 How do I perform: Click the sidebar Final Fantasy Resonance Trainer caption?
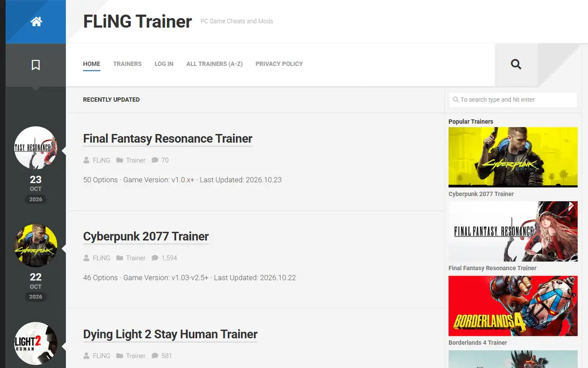click(x=492, y=268)
